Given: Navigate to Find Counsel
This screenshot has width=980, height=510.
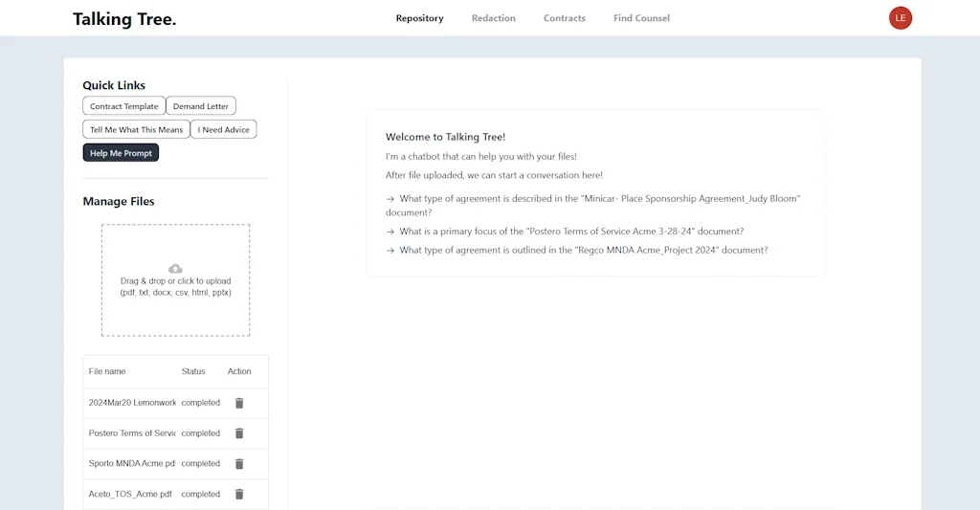Looking at the screenshot, I should (x=641, y=18).
